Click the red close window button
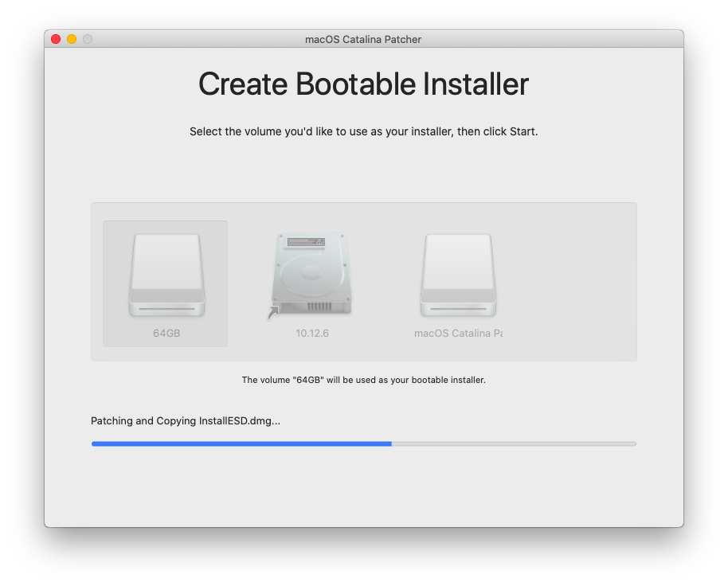 click(x=56, y=39)
